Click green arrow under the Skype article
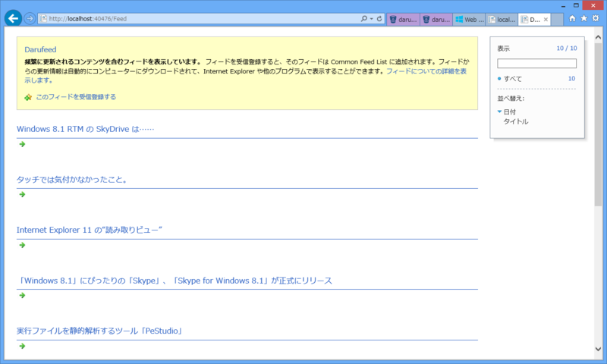 (x=22, y=295)
